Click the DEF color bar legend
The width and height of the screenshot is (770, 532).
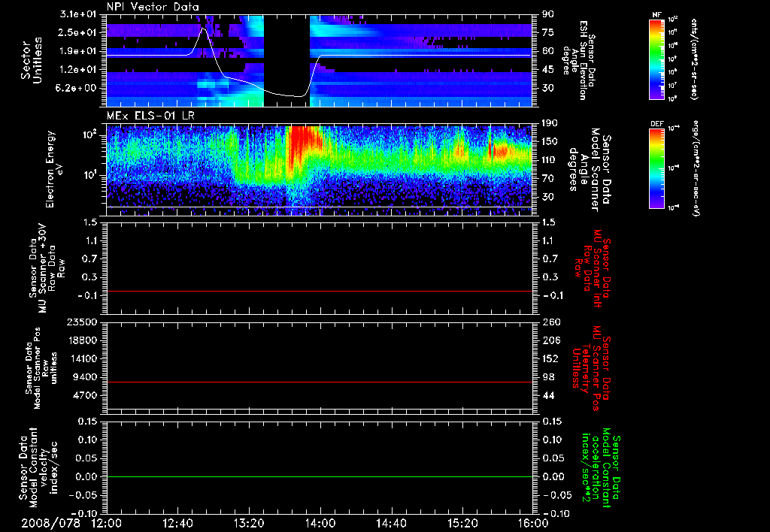[656, 168]
